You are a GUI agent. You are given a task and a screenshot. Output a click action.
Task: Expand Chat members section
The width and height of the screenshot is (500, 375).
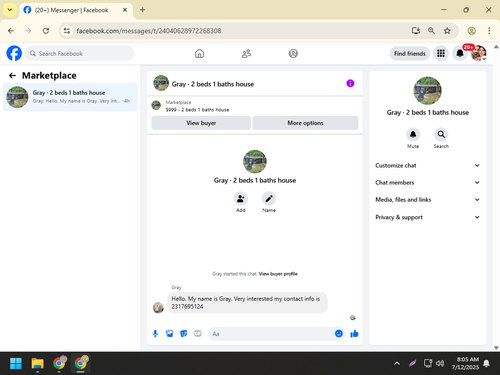[x=428, y=182]
